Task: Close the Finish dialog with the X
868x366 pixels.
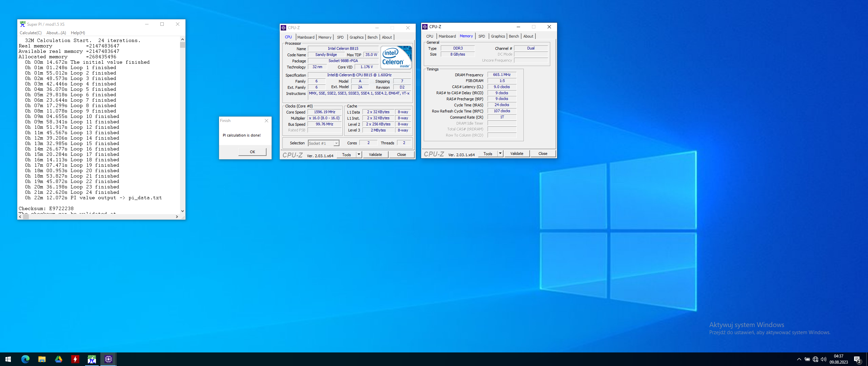Action: point(267,121)
